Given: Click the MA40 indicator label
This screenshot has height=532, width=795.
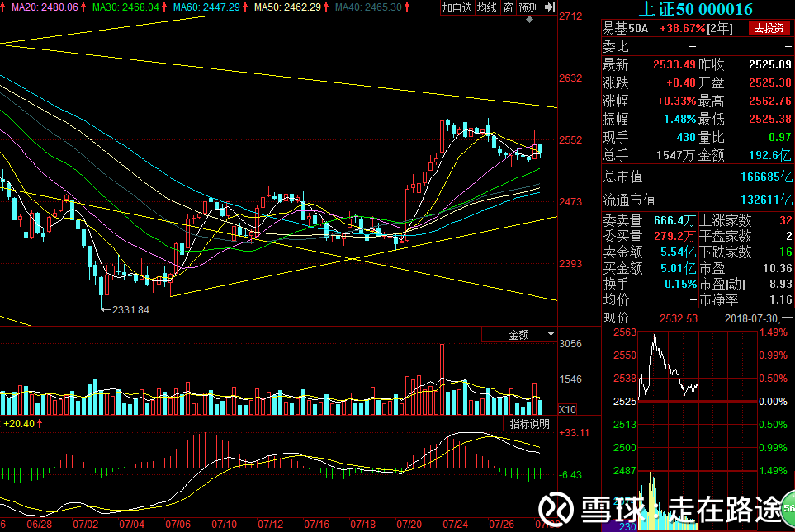Looking at the screenshot, I should [368, 7].
